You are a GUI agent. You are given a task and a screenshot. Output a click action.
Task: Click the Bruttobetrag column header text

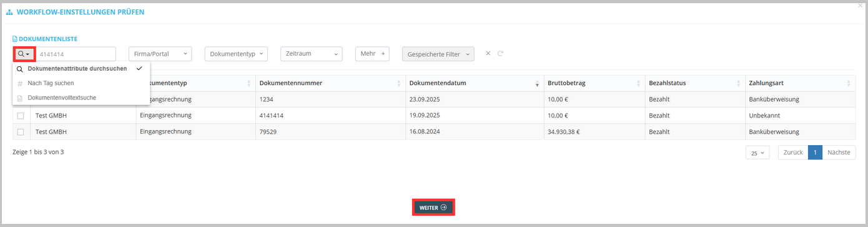[566, 83]
